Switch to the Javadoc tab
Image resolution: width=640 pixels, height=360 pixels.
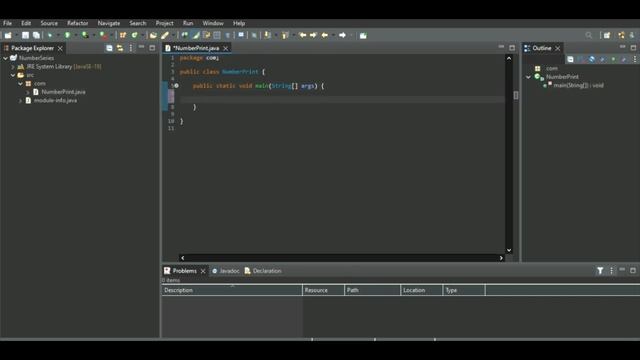[x=225, y=271]
